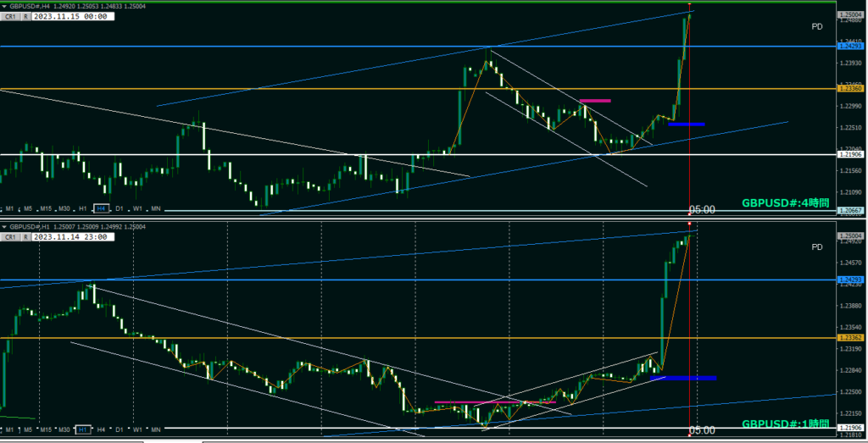Click the GBPUSD#,H1 chart title text

(30, 227)
